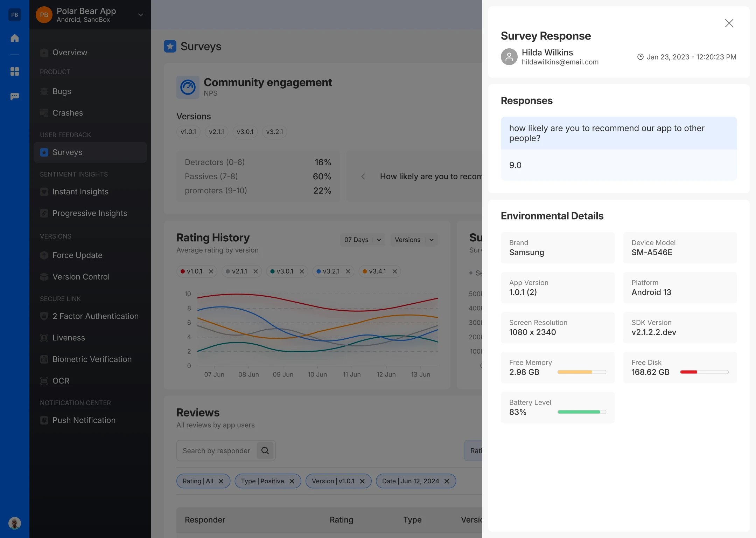This screenshot has width=756, height=538.
Task: Expand the Polar Bear App selector
Action: coord(141,15)
